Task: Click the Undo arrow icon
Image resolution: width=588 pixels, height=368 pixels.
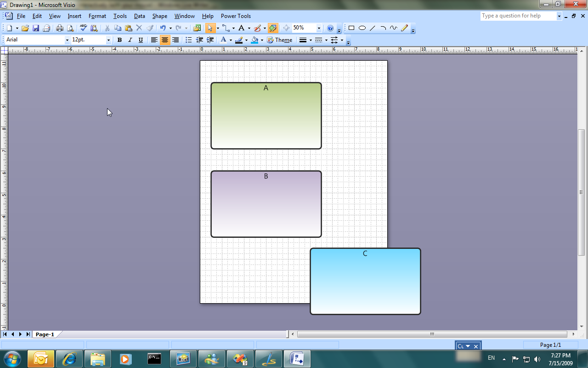Action: click(x=163, y=28)
